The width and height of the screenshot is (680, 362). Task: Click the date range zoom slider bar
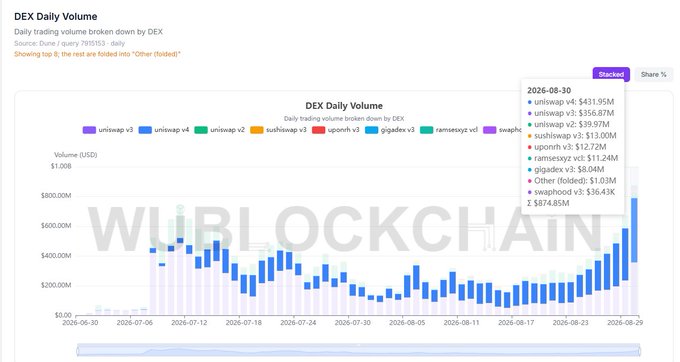(x=359, y=350)
